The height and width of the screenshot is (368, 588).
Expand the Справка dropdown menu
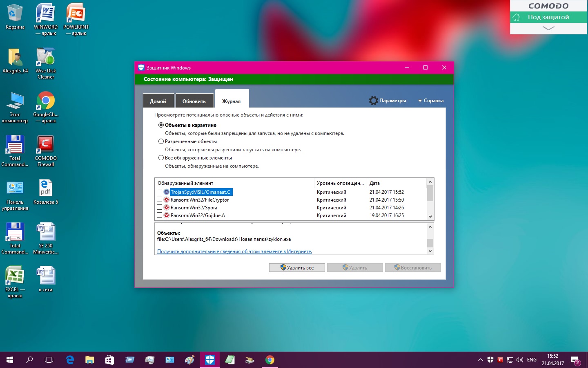(x=430, y=101)
